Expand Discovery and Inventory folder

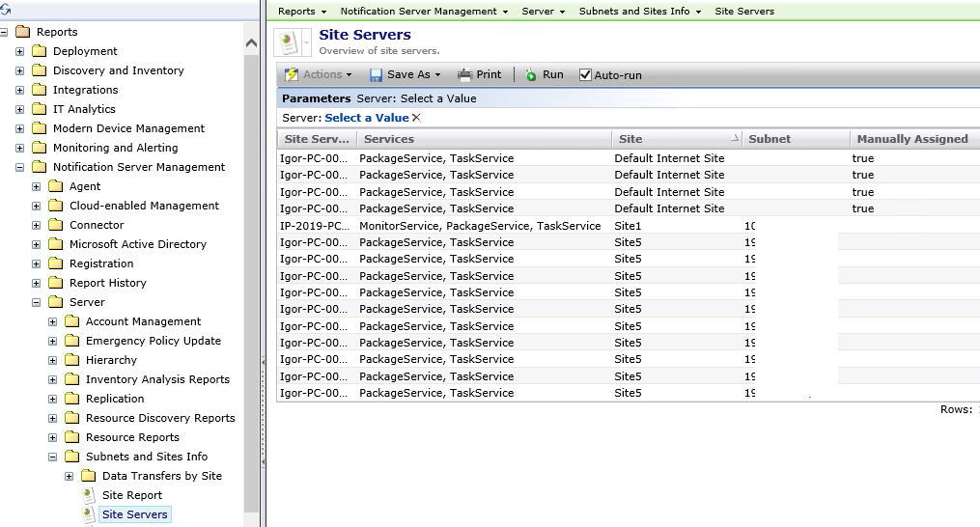click(x=19, y=70)
